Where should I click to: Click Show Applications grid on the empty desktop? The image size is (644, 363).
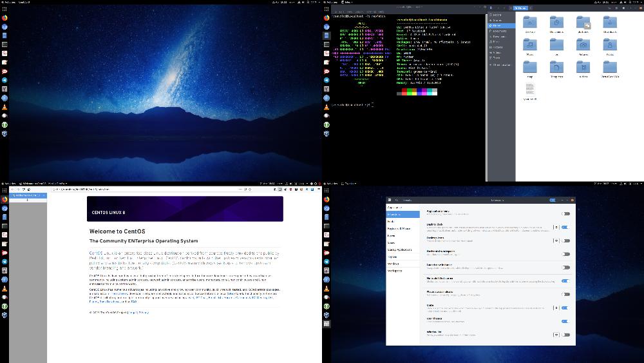coord(5,8)
